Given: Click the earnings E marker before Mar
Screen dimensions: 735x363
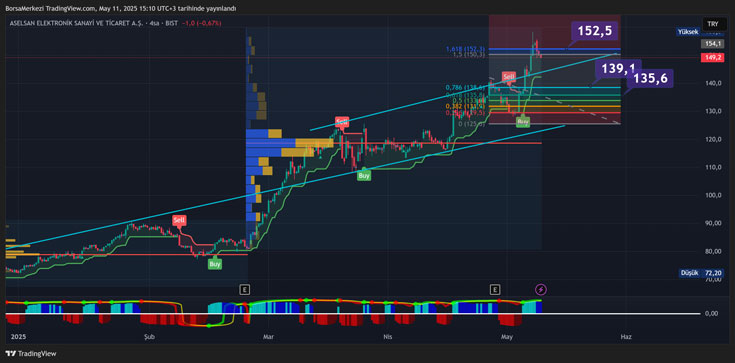Looking at the screenshot, I should 244,289.
